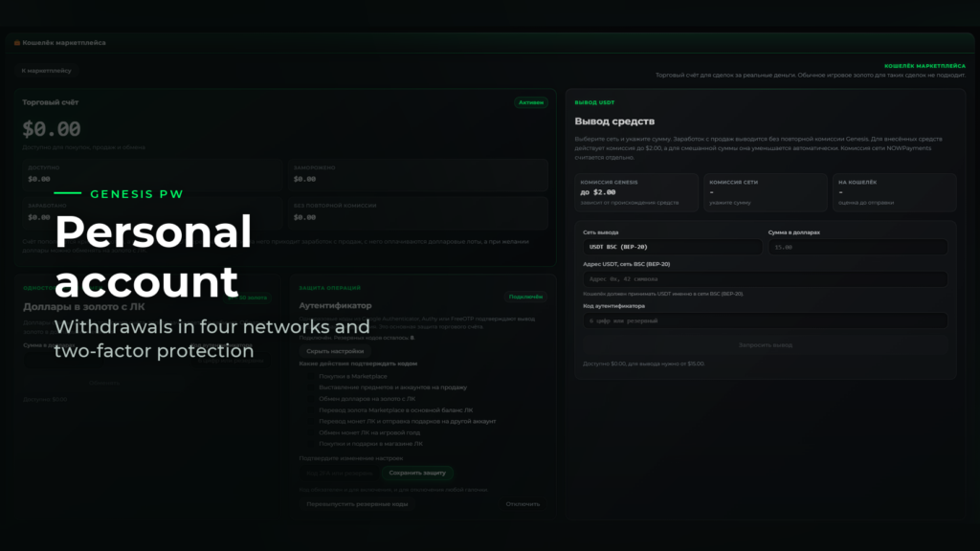Screen dimensions: 980x551
Task: Toggle Покупки и подарки в магазине ЛК checkbox
Action: click(x=311, y=444)
